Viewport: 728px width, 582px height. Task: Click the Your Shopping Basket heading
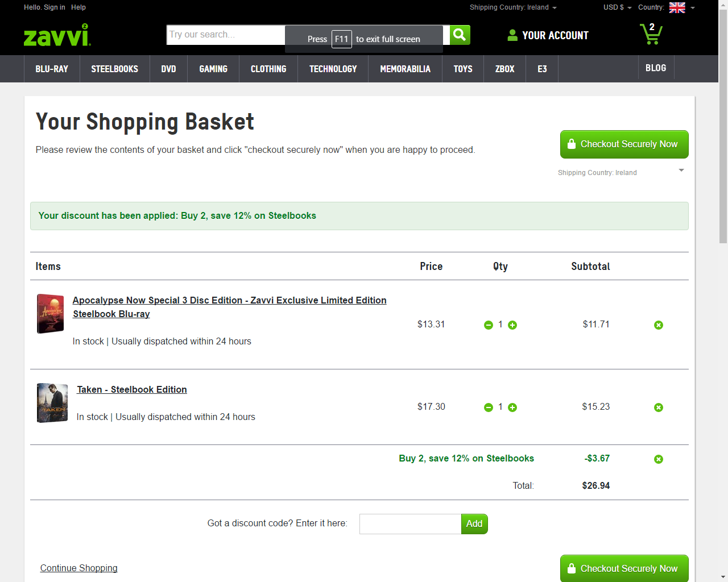coord(145,122)
